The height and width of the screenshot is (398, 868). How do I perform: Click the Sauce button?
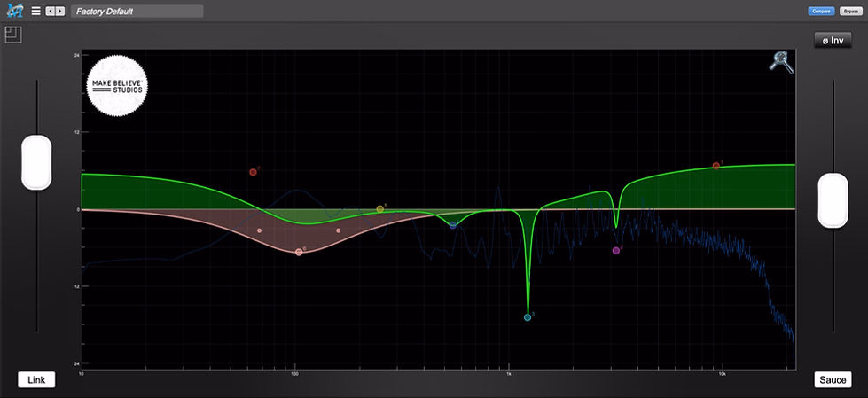point(833,379)
